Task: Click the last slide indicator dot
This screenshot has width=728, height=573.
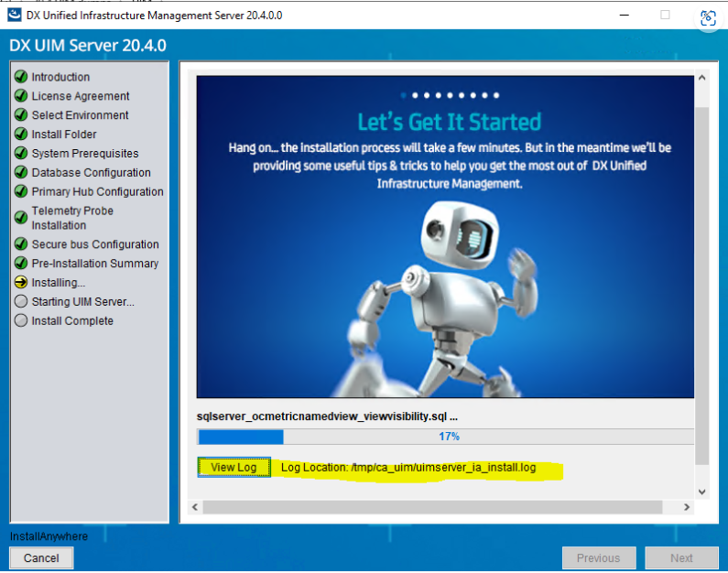Action: click(x=496, y=95)
